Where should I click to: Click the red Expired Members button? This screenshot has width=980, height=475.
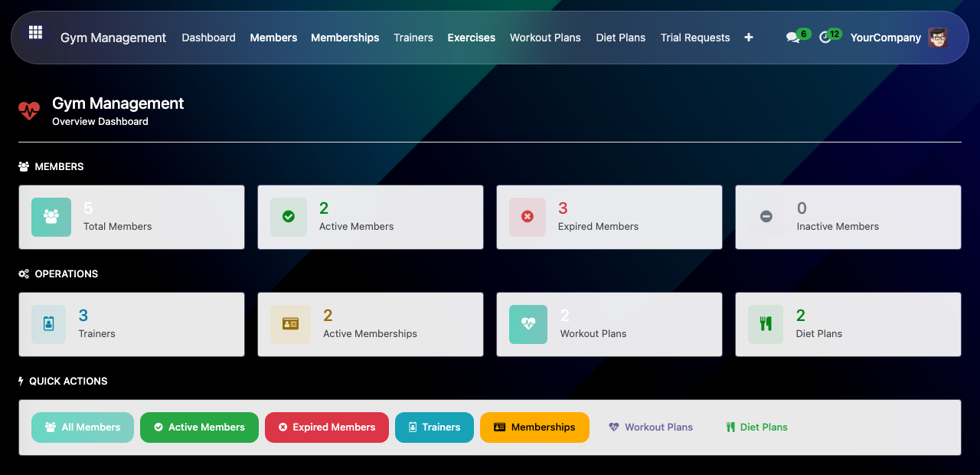coord(327,427)
